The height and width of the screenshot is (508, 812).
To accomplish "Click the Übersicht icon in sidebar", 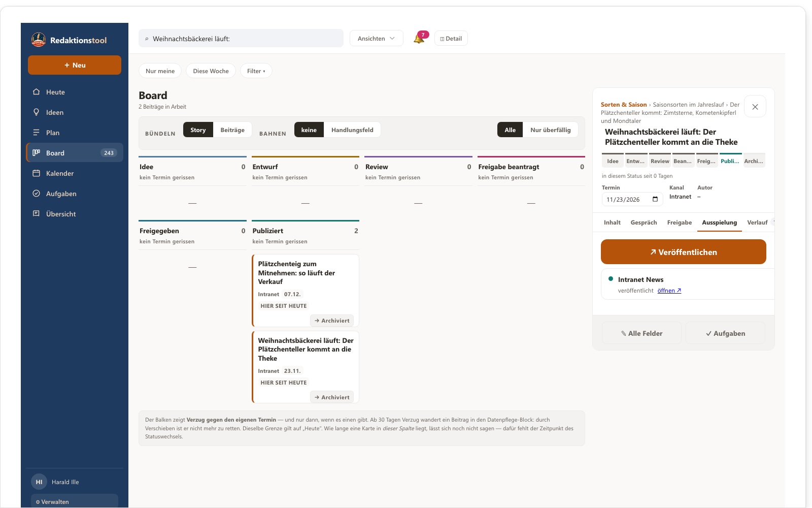I will coord(36,214).
